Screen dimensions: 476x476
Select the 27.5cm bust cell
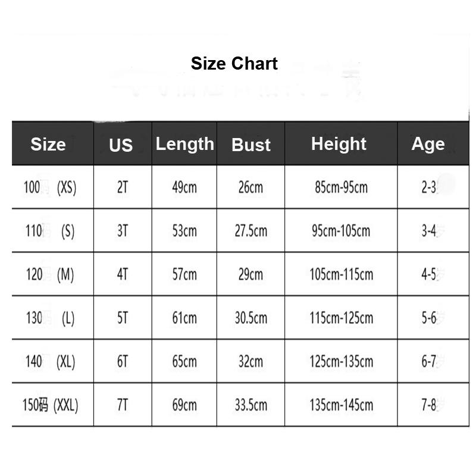pos(250,231)
